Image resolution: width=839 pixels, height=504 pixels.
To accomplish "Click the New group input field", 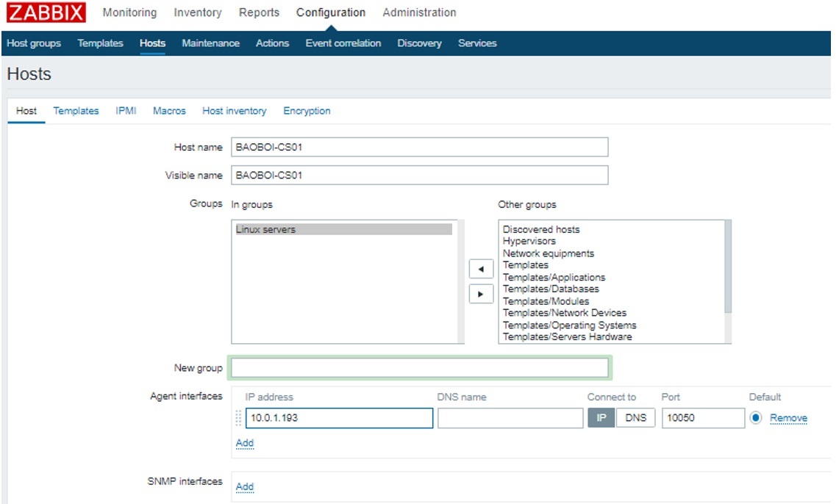I will (x=420, y=367).
